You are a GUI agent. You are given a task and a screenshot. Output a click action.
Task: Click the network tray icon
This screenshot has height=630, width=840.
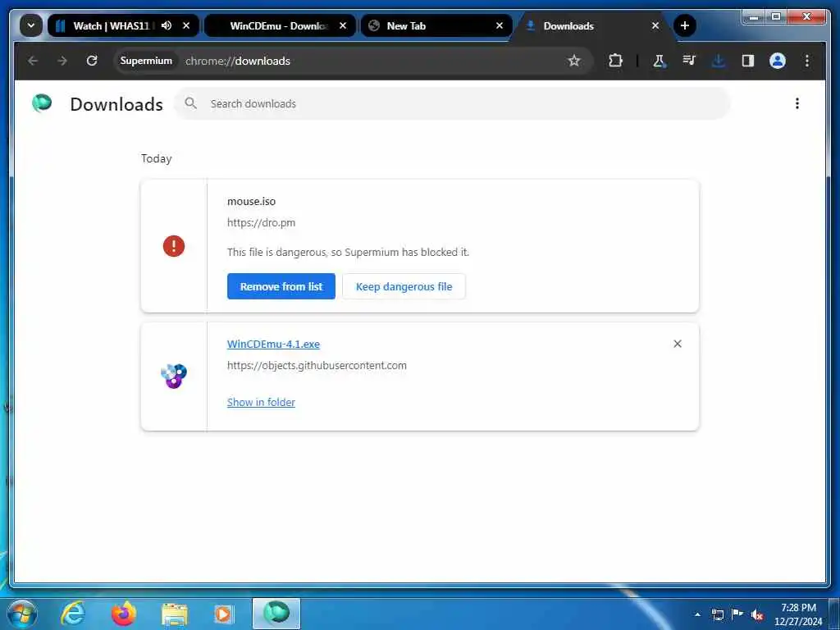coord(717,614)
